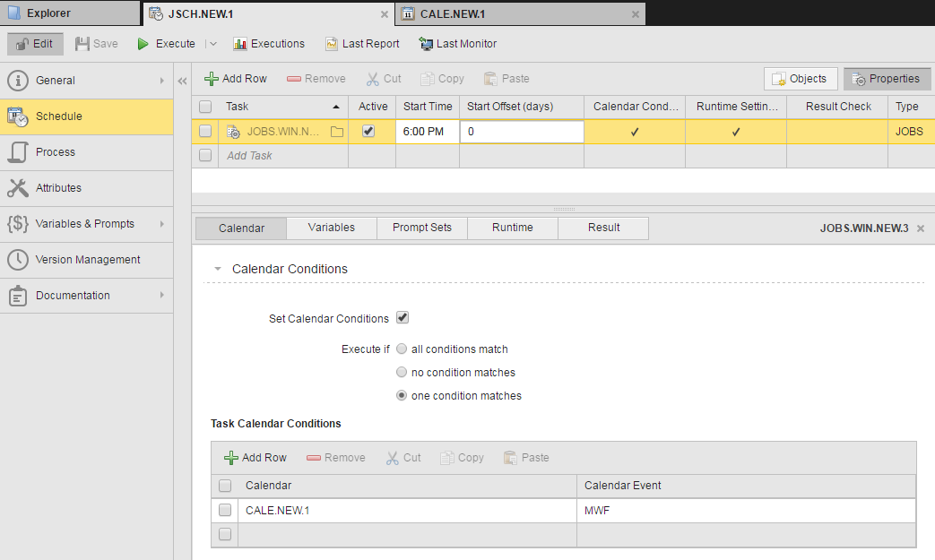Click the Edit lock button
The width and height of the screenshot is (935, 560).
(35, 44)
